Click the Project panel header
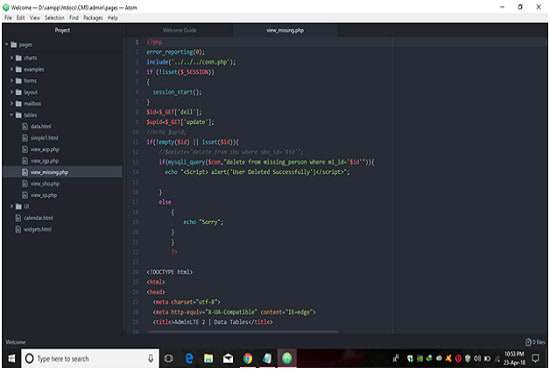 point(62,30)
